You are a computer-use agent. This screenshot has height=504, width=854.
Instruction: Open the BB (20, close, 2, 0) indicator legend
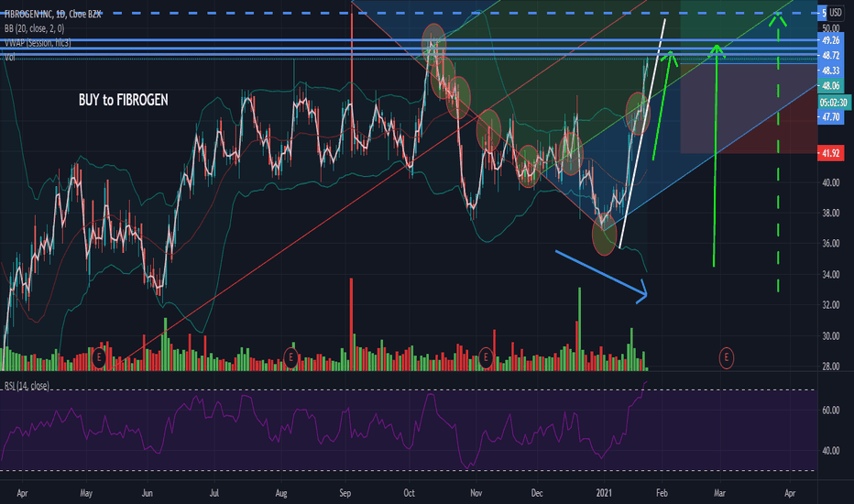34,28
